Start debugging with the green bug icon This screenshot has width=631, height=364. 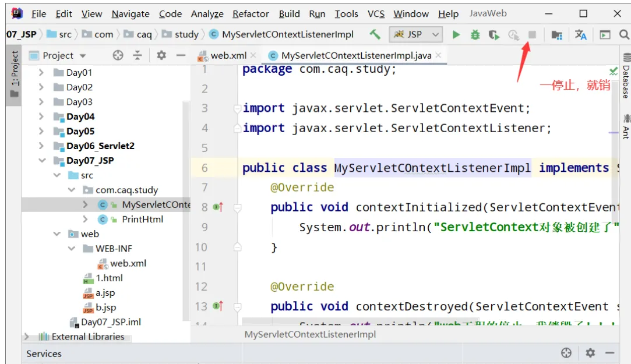tap(475, 35)
